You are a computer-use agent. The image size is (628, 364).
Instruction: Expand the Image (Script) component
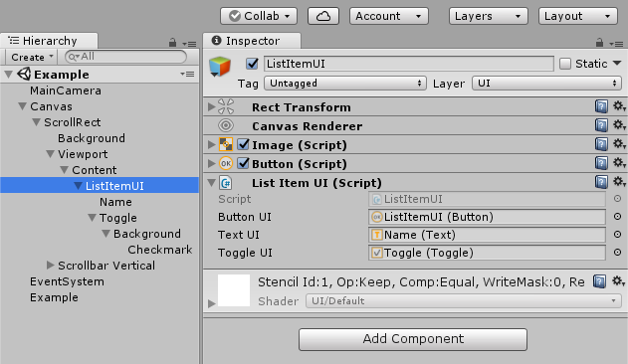[x=211, y=144]
